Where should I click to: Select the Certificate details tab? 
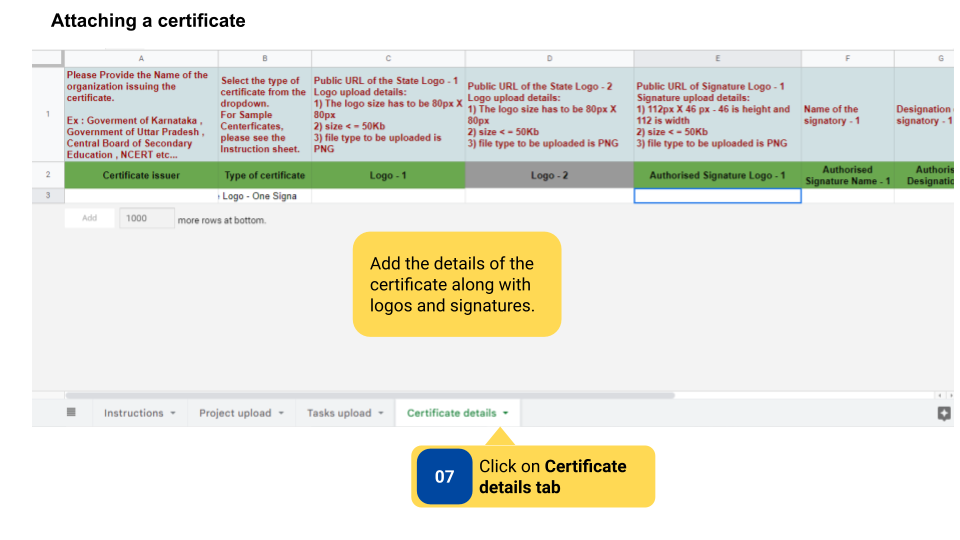451,413
